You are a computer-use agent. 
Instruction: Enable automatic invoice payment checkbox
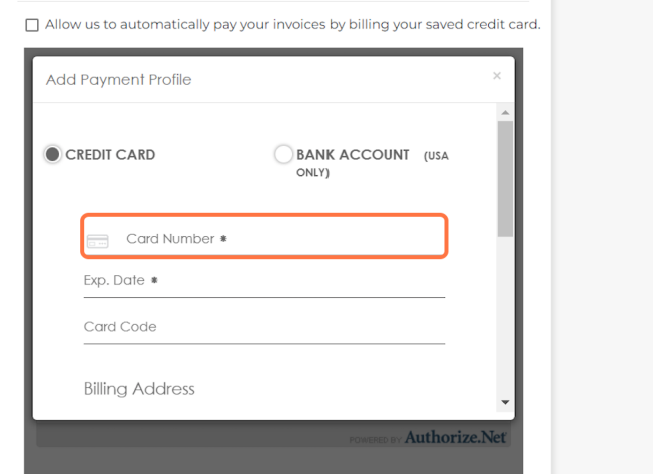[32, 25]
